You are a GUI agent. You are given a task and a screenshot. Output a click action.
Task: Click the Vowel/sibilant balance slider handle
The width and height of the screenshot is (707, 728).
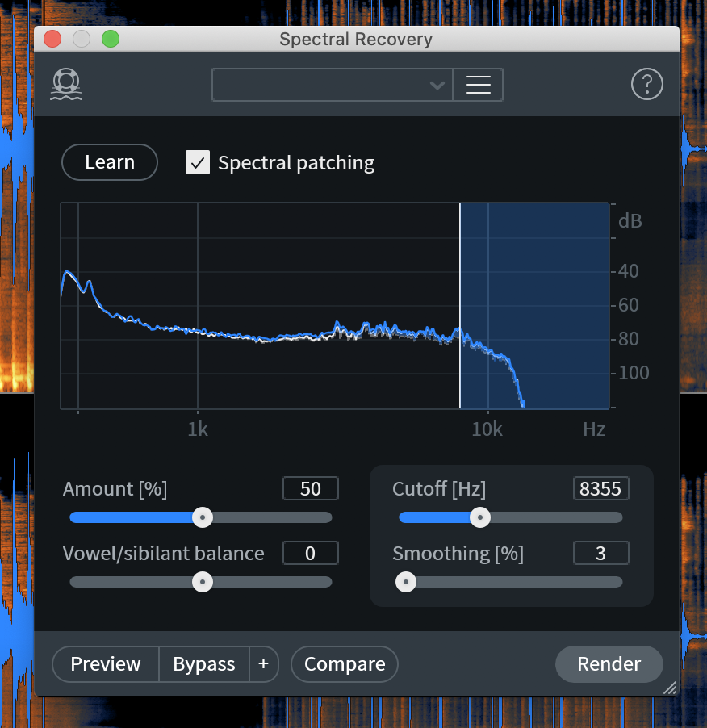click(x=202, y=582)
